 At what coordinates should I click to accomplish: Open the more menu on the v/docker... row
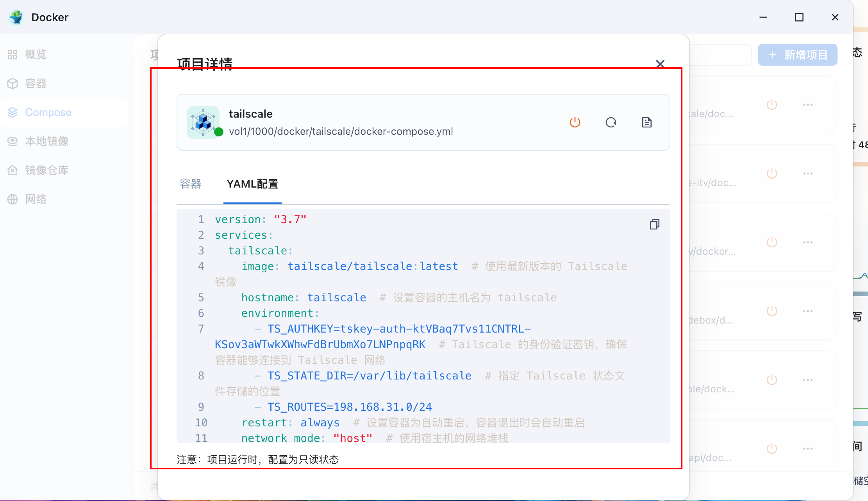pos(808,242)
